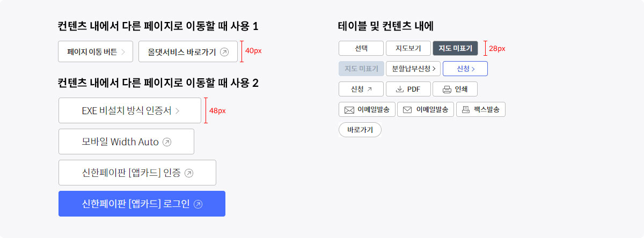Click the outline envelope icon on second 이메일발송
The image size is (644, 238).
(407, 109)
